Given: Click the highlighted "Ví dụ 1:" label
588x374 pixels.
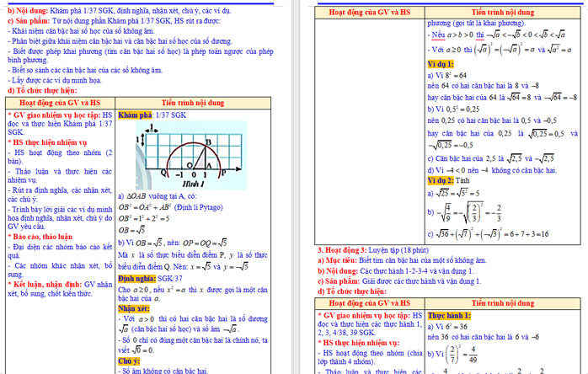Looking at the screenshot, I should [441, 64].
